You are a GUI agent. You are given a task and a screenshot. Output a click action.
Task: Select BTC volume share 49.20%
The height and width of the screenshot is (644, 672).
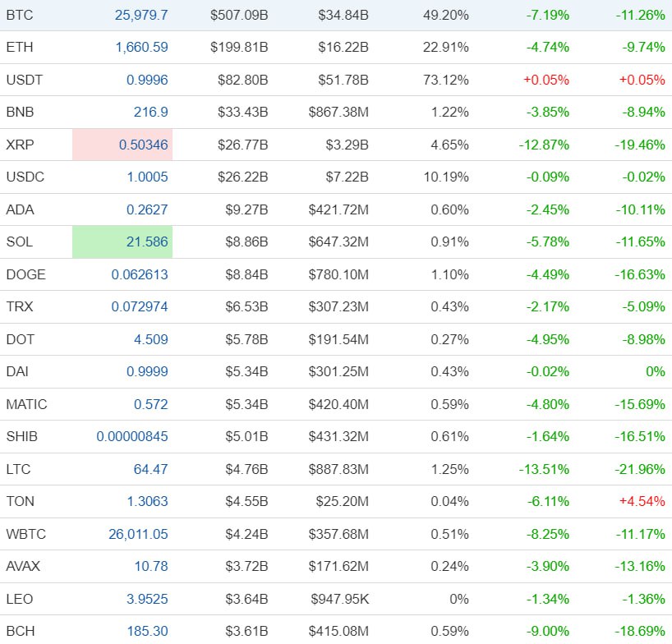[x=446, y=16]
